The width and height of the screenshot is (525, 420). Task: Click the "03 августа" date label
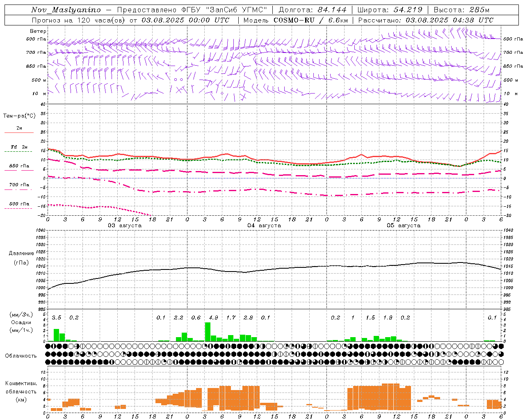(125, 226)
